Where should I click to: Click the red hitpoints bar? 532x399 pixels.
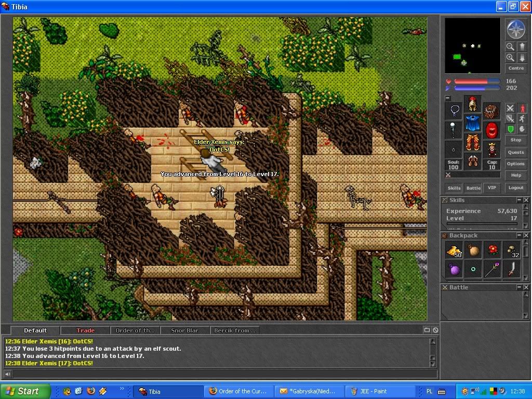pos(477,82)
